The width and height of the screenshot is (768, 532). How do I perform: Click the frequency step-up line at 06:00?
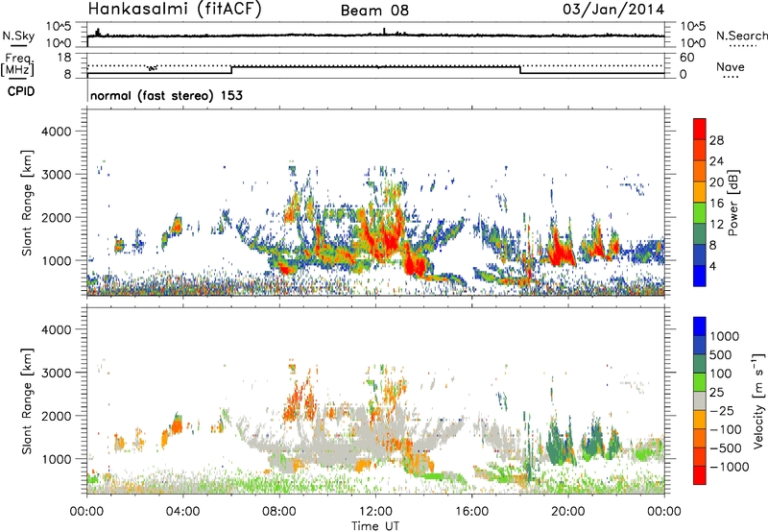pos(231,69)
